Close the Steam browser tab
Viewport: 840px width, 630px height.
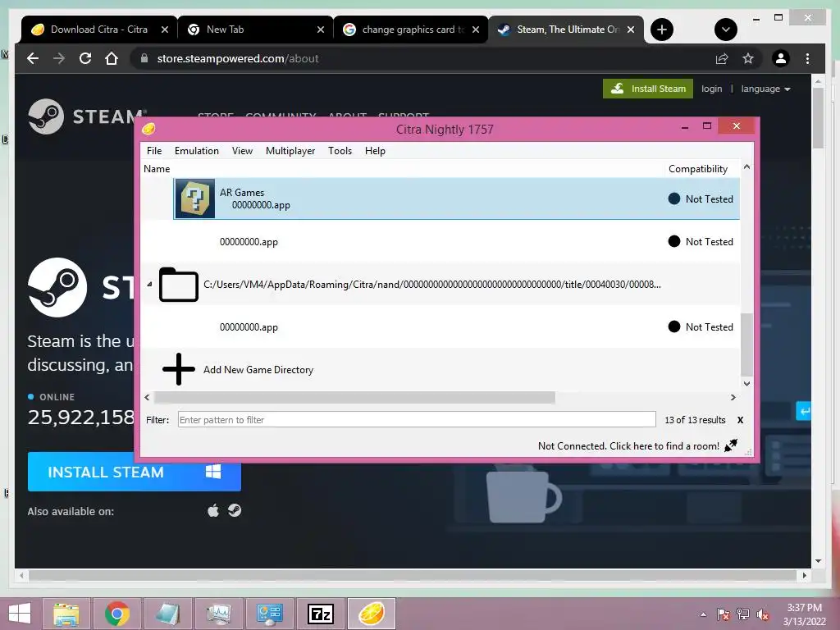(x=631, y=30)
